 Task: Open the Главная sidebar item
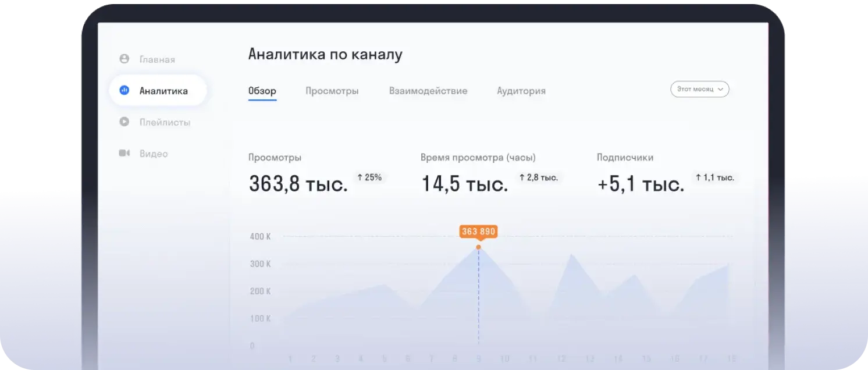[x=157, y=59]
